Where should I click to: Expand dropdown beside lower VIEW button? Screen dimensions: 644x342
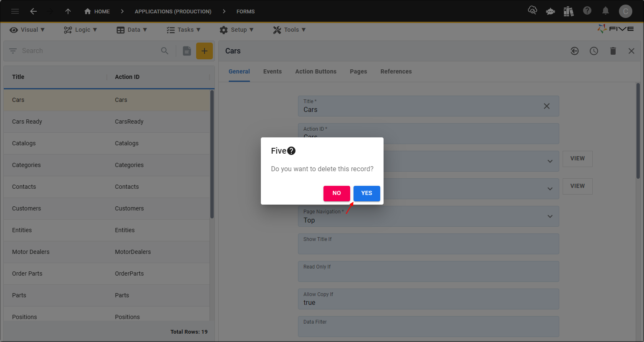tap(550, 189)
